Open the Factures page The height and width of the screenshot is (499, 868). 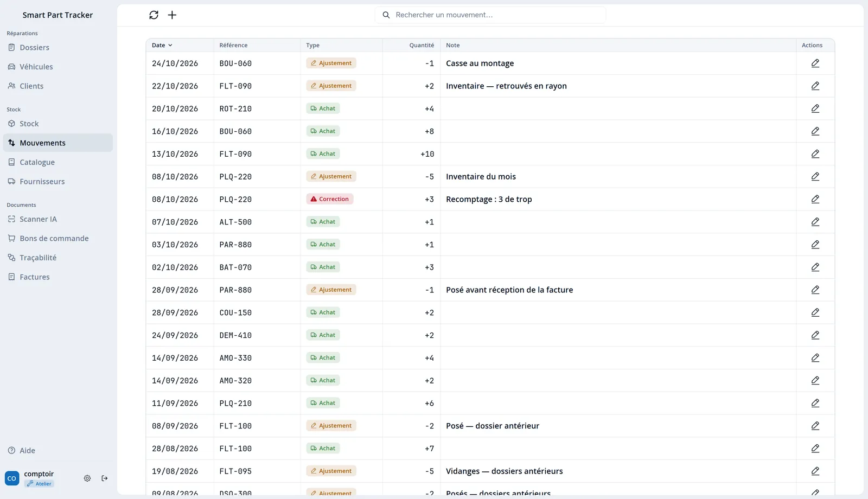(x=58, y=277)
